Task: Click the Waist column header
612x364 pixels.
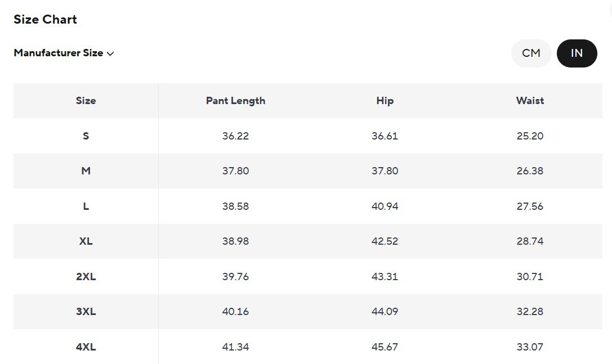Action: pyautogui.click(x=530, y=101)
